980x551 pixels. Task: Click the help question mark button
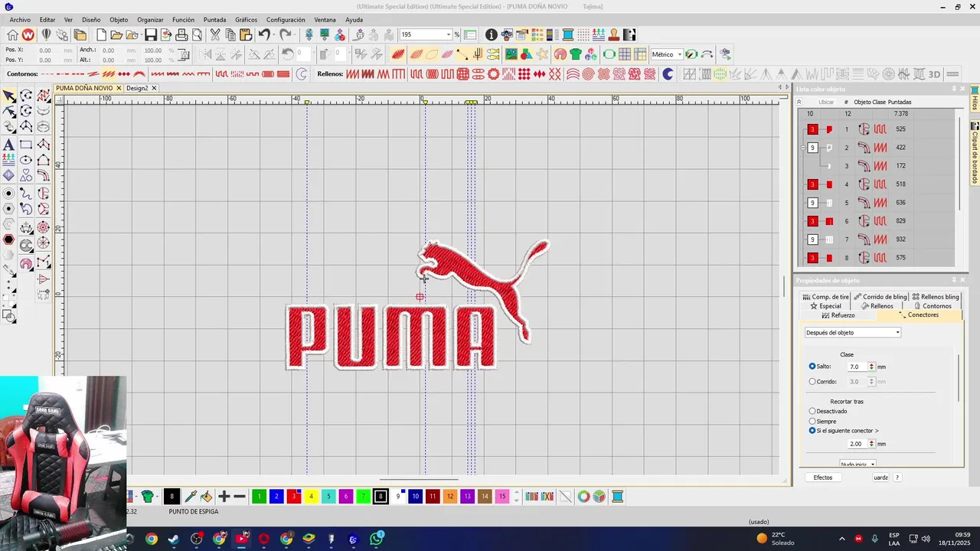coord(897,478)
